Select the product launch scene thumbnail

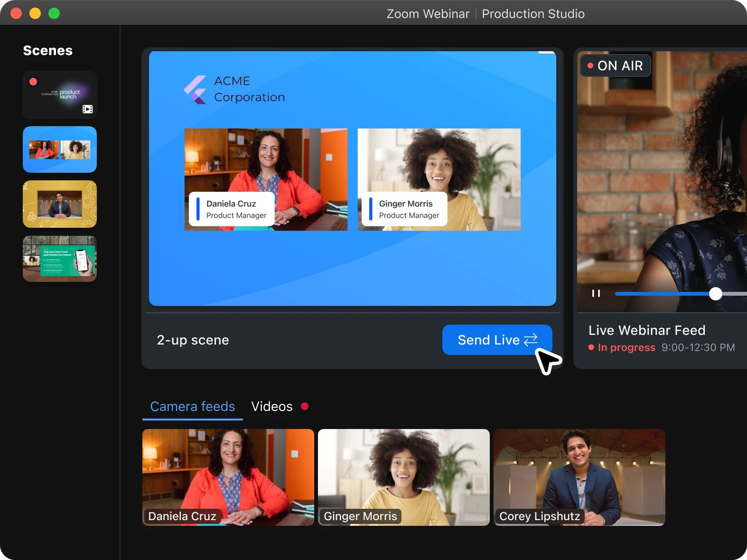60,95
